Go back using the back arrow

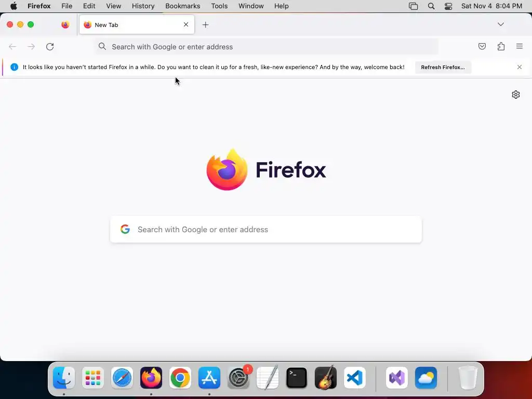pos(12,47)
